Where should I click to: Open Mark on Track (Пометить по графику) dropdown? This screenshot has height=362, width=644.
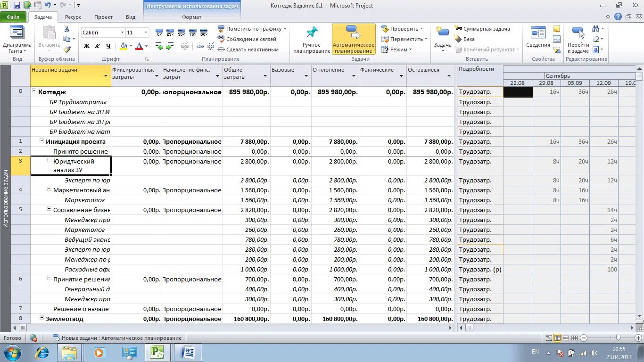pyautogui.click(x=285, y=29)
